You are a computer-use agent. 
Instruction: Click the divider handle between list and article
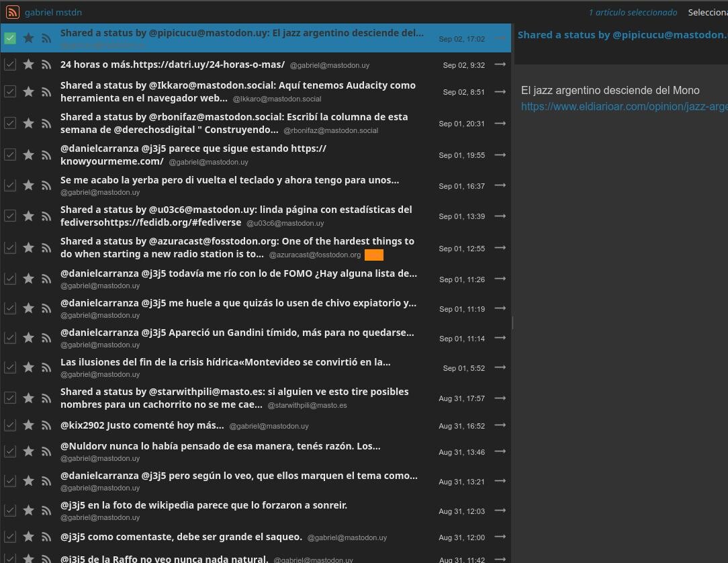(x=512, y=323)
